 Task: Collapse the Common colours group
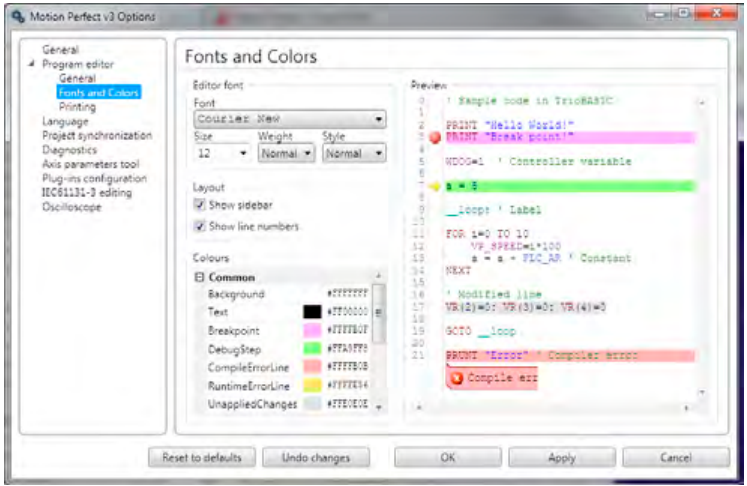[199, 277]
